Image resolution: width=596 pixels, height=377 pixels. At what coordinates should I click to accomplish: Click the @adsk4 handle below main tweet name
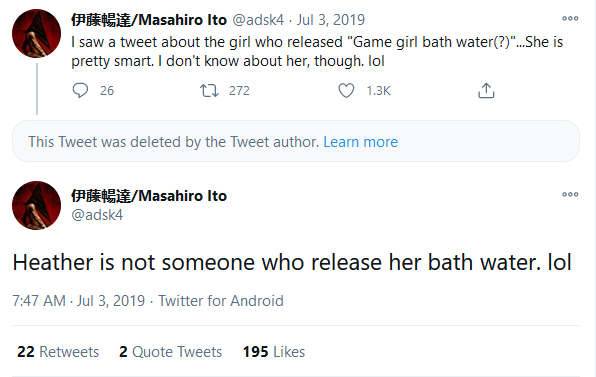[x=97, y=215]
